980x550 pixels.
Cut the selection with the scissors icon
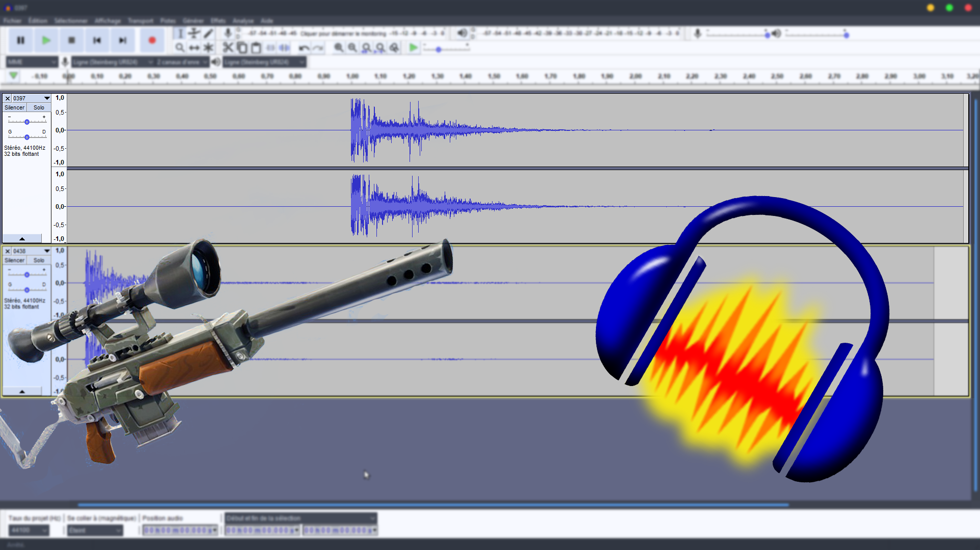(228, 48)
